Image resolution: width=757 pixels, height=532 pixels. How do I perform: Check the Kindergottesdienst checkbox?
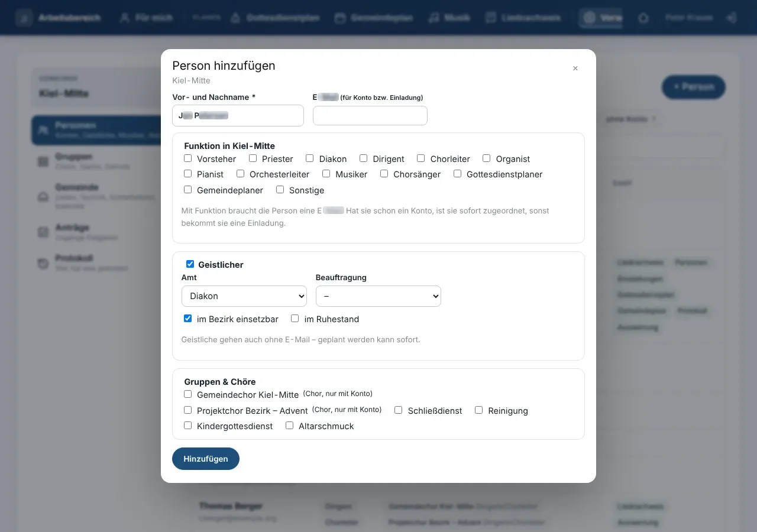point(187,426)
